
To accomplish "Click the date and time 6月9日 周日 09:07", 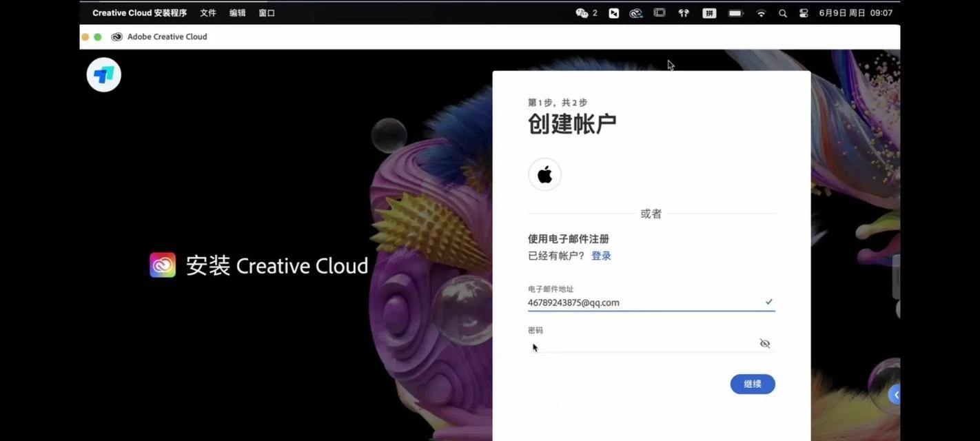I will [856, 13].
